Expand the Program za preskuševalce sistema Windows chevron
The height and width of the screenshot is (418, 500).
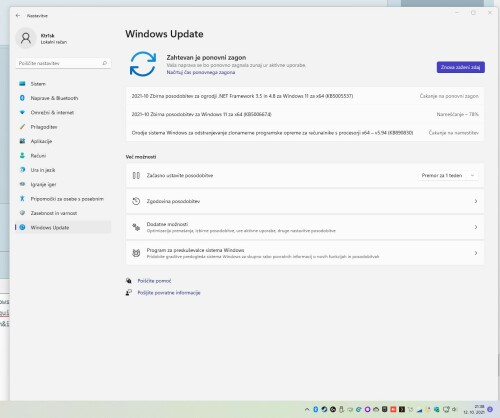(476, 253)
